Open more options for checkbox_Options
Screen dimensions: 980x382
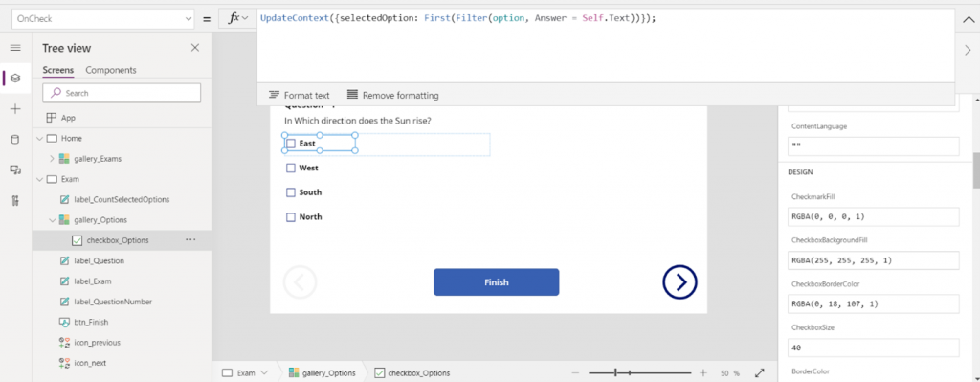[x=190, y=239]
